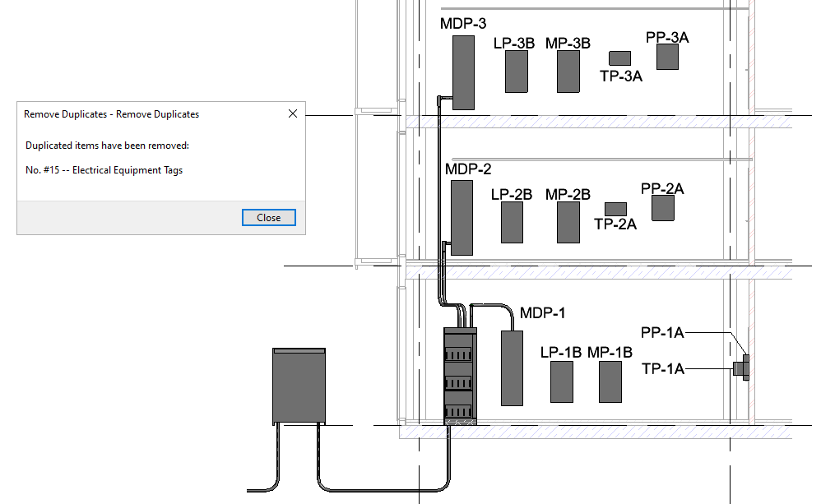Select the MP-3B tag label
Viewport: 821px width, 504px height.
tap(568, 44)
